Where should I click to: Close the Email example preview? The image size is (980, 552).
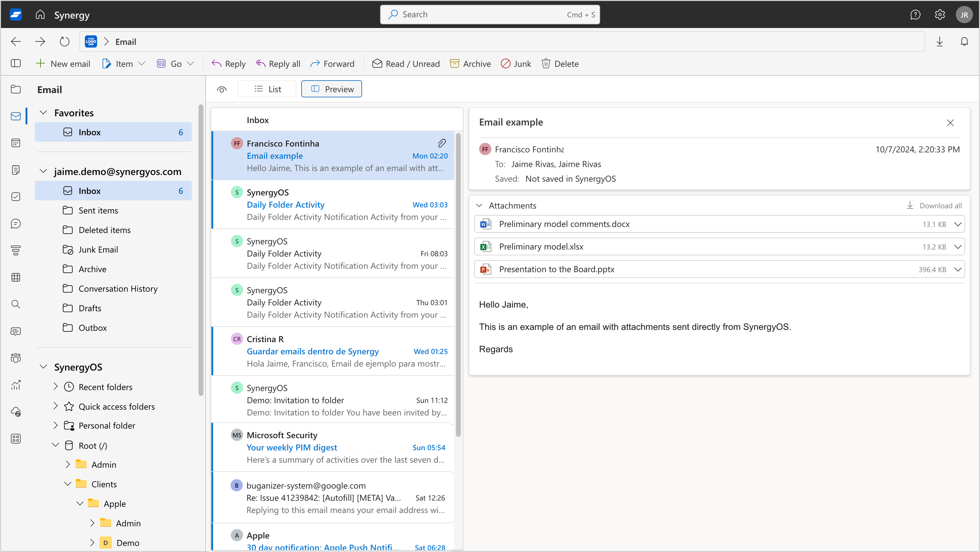950,122
